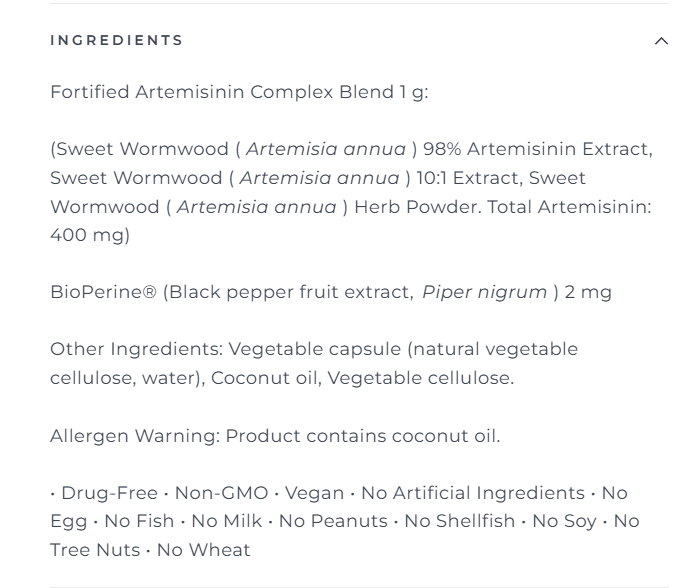The height and width of the screenshot is (588, 690).
Task: Click the Fortified Artemisinin Complex Blend line
Action: pyautogui.click(x=239, y=93)
